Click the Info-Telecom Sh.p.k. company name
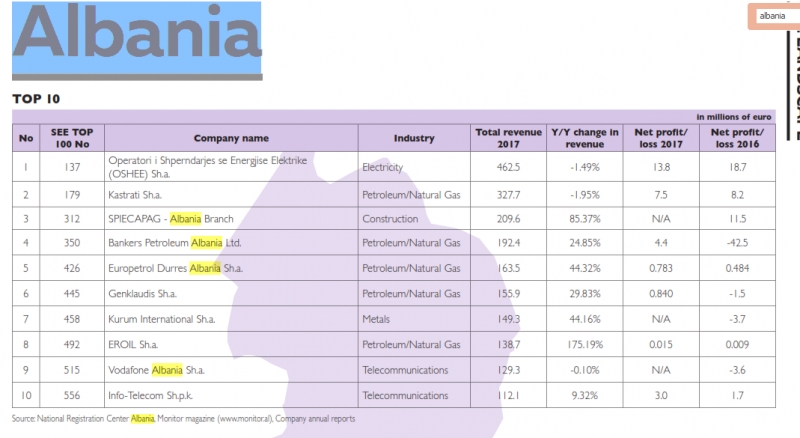 (151, 395)
